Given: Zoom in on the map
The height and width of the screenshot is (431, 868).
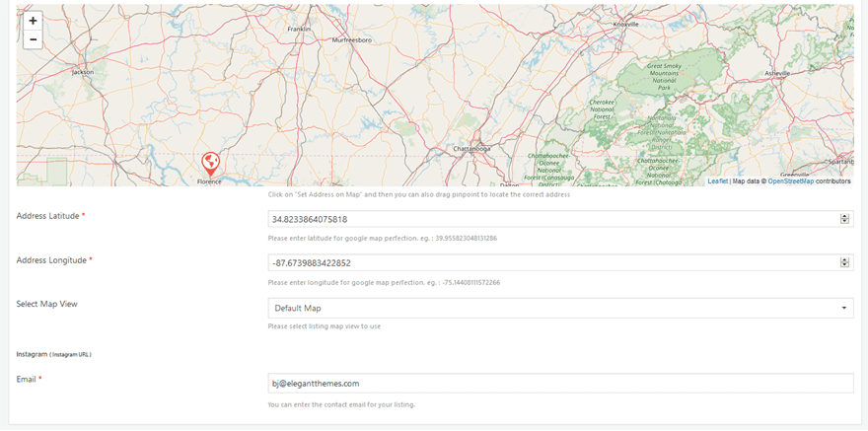Looking at the screenshot, I should coord(34,21).
